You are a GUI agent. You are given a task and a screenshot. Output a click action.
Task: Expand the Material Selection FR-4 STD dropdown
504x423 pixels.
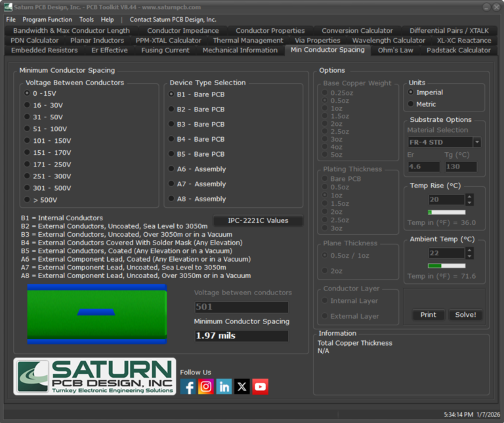477,142
